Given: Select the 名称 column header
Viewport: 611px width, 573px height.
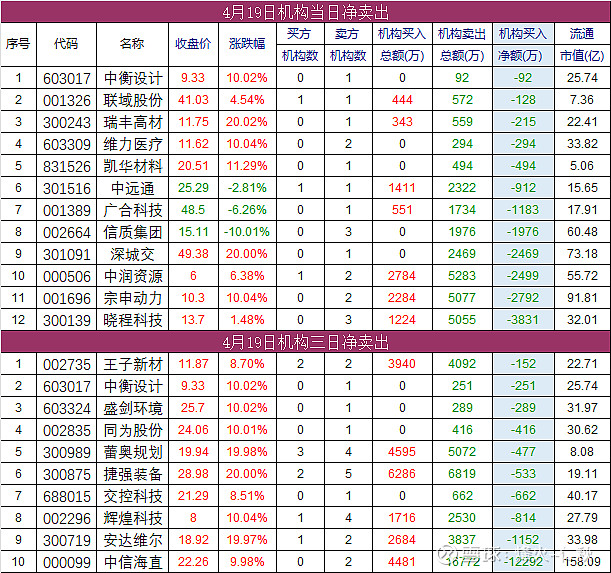Looking at the screenshot, I should coord(132,44).
